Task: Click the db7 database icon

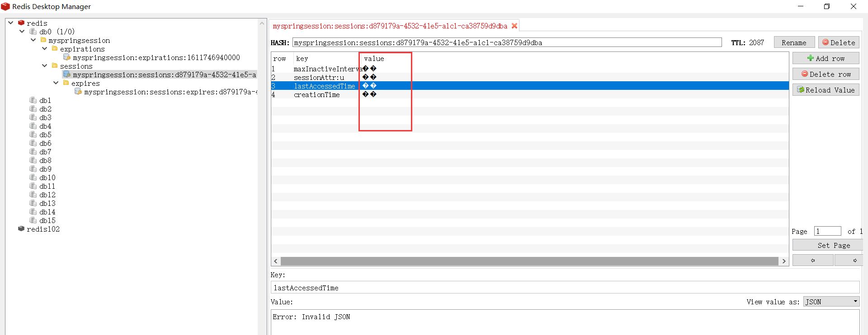Action: click(33, 151)
